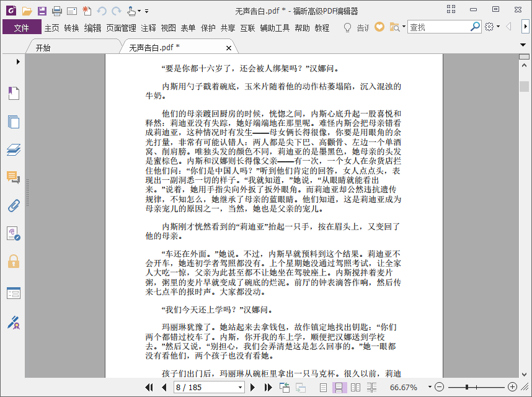This screenshot has height=397, width=532.
Task: Click the zoom out minus button
Action: pyautogui.click(x=439, y=387)
